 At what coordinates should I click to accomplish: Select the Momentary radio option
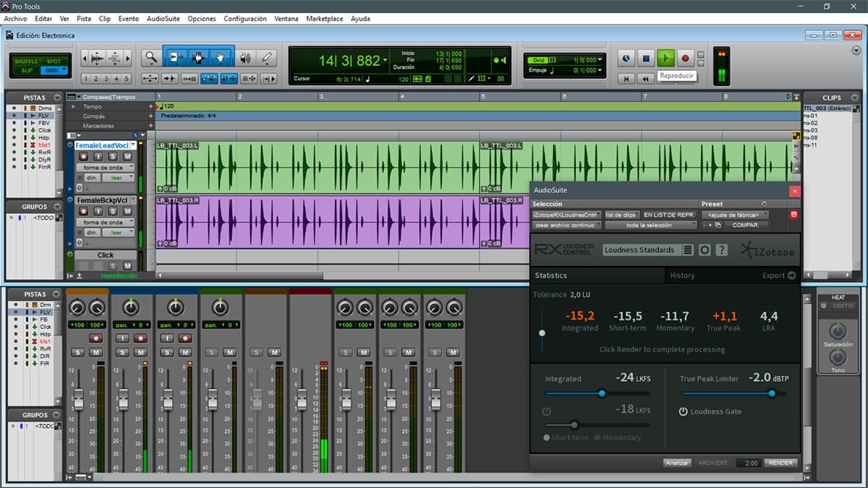(597, 437)
